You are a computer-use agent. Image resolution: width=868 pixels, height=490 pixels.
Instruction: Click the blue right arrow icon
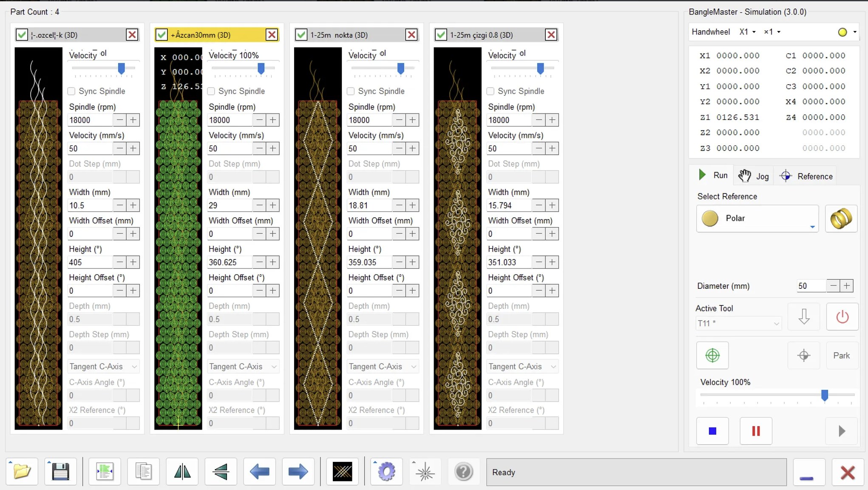(x=298, y=471)
